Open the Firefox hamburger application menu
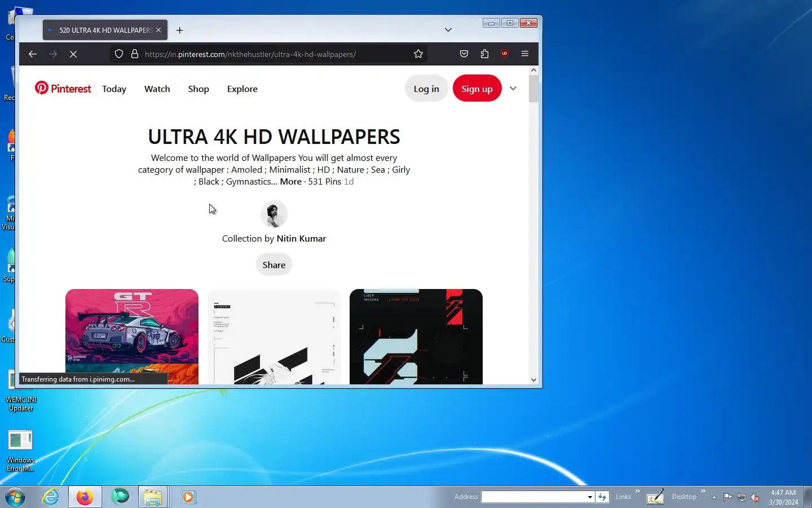812x508 pixels. 525,54
